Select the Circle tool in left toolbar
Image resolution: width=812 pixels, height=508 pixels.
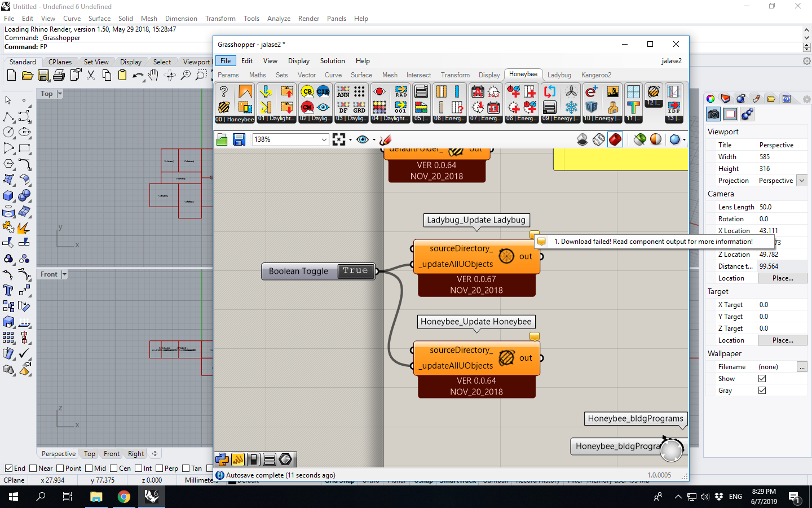8,132
